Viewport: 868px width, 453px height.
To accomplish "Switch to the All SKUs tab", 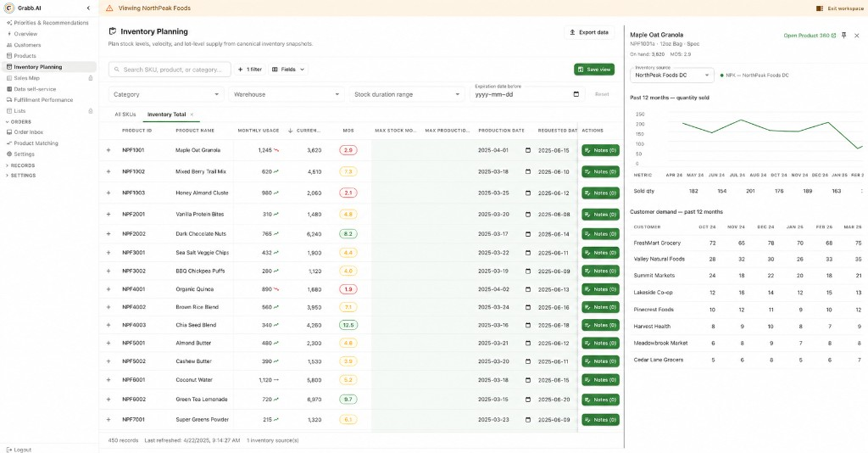I will [x=125, y=115].
